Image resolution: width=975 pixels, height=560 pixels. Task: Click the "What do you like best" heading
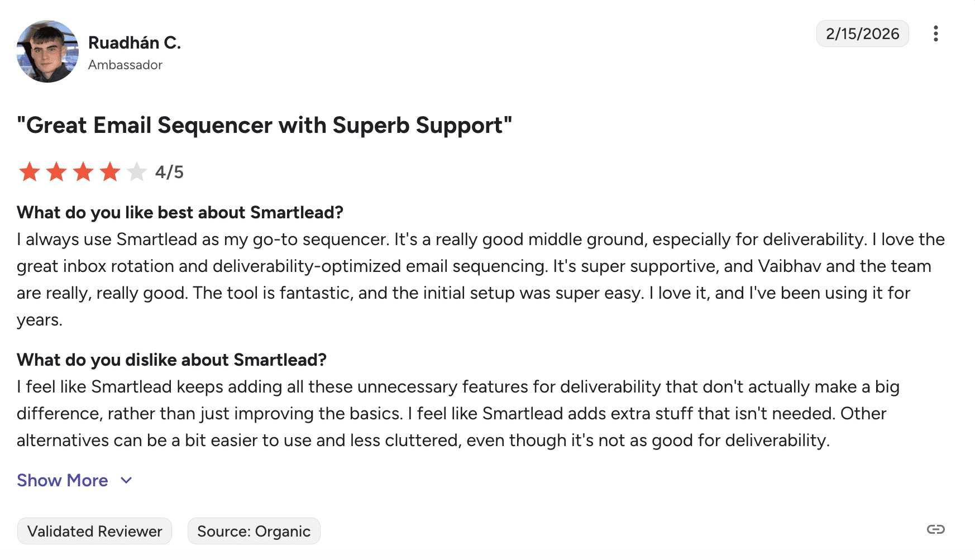[x=180, y=213]
